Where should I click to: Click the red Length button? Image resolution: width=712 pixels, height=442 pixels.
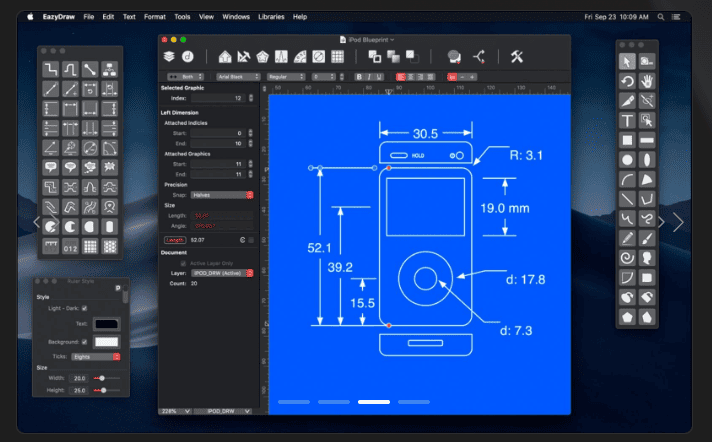[x=174, y=240]
